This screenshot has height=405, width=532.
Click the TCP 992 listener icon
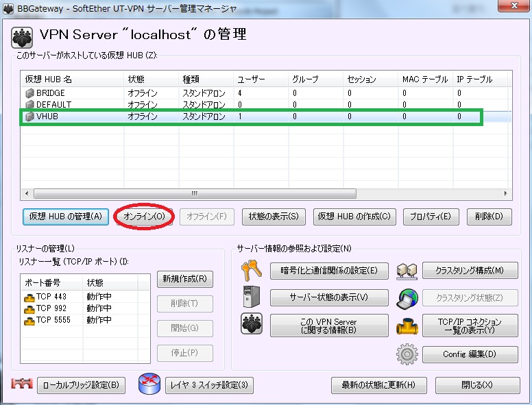[29, 309]
